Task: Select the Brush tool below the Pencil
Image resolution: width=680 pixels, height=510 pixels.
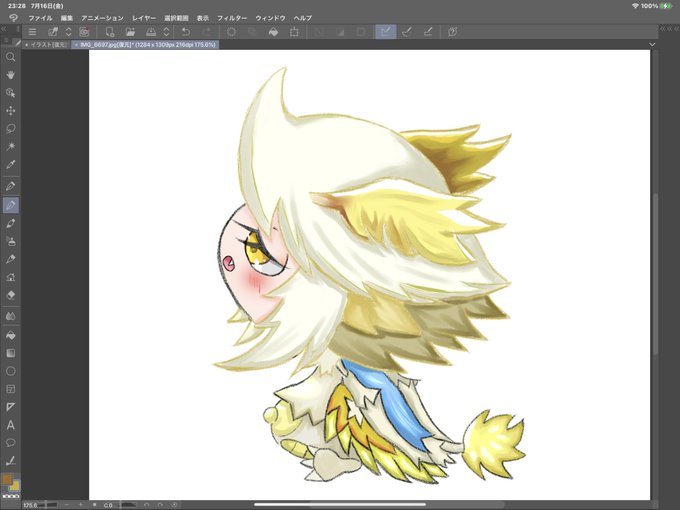Action: (x=10, y=223)
